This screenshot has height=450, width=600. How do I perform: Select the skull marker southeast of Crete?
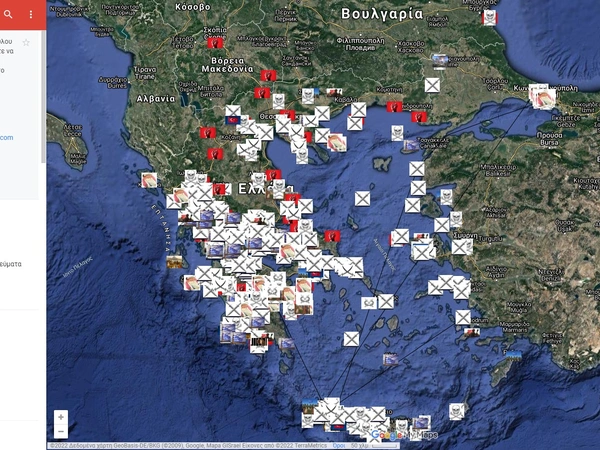pyautogui.click(x=457, y=413)
